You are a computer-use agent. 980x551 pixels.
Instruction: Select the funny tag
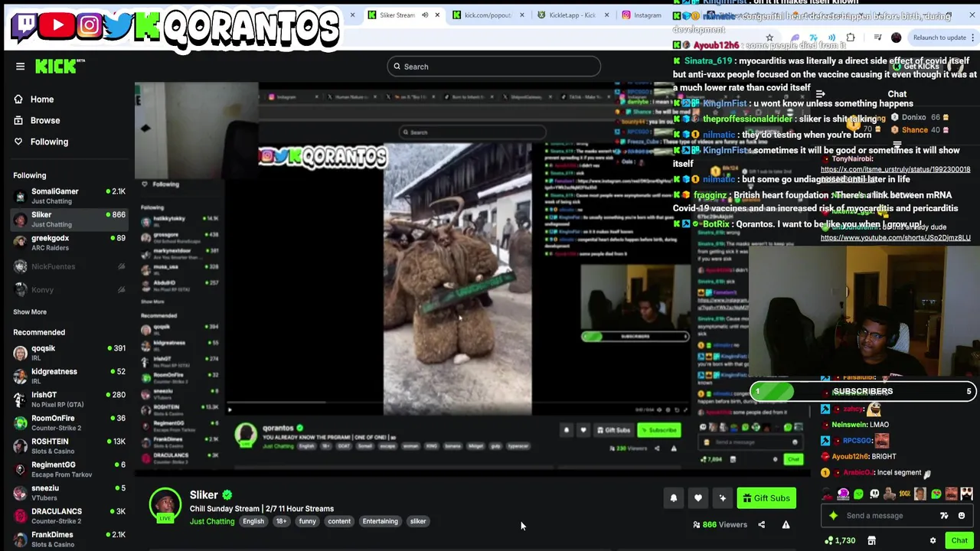307,521
